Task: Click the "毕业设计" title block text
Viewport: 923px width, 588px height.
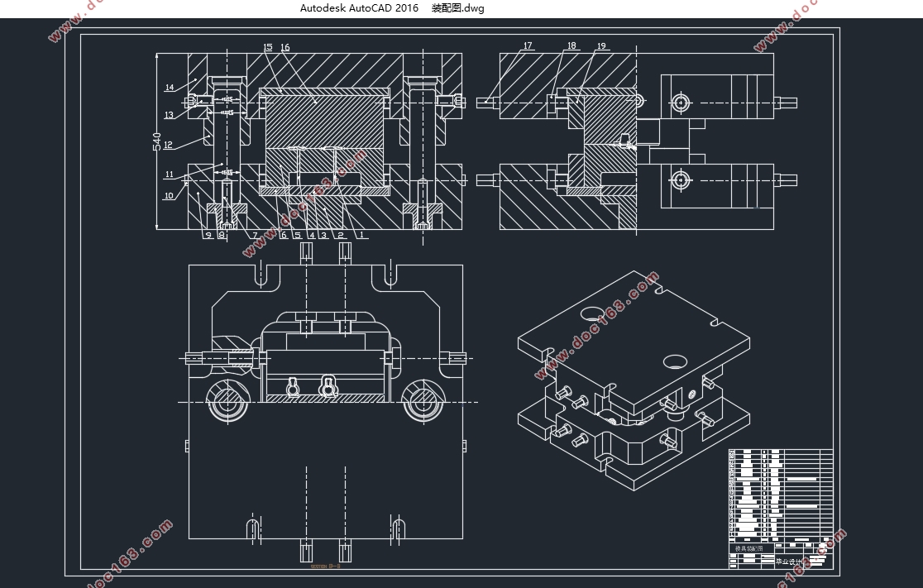Action: click(x=789, y=562)
